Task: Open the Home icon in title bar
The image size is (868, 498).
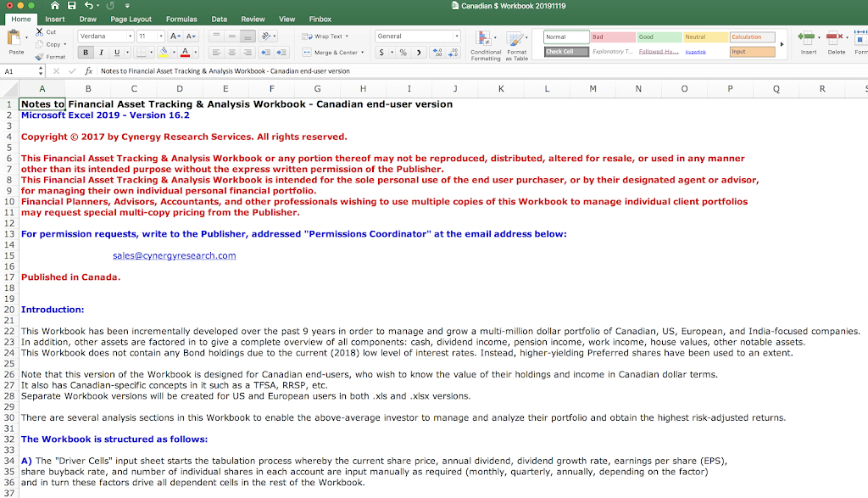Action: click(54, 6)
